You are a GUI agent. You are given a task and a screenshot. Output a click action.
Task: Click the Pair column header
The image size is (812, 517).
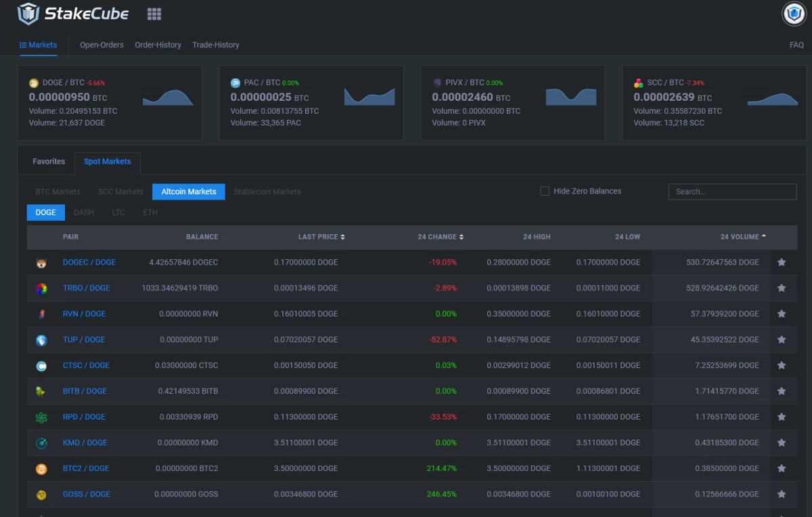tap(70, 237)
